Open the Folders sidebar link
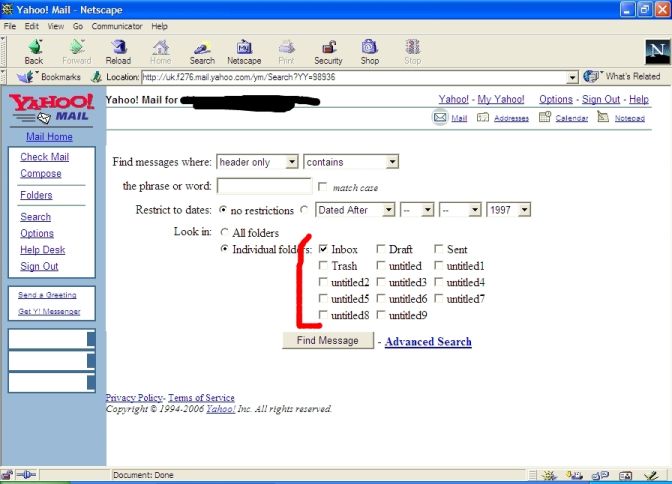 tap(36, 195)
